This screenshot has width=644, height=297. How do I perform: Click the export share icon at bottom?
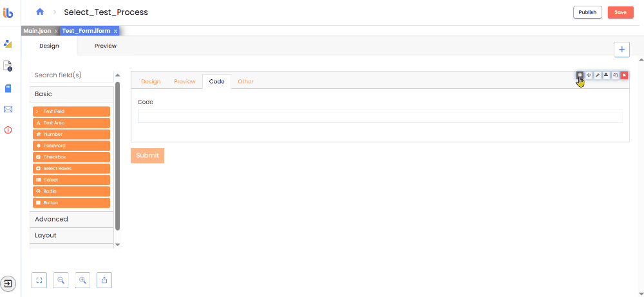click(x=104, y=280)
